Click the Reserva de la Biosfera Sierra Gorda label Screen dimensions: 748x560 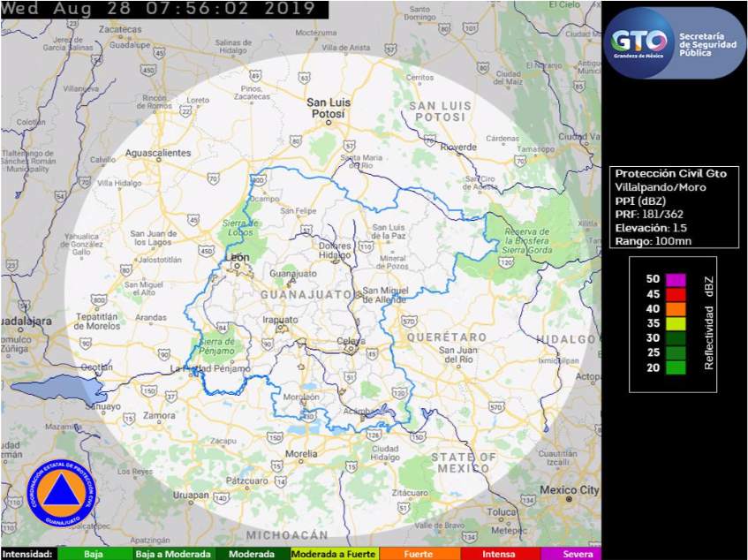click(527, 240)
